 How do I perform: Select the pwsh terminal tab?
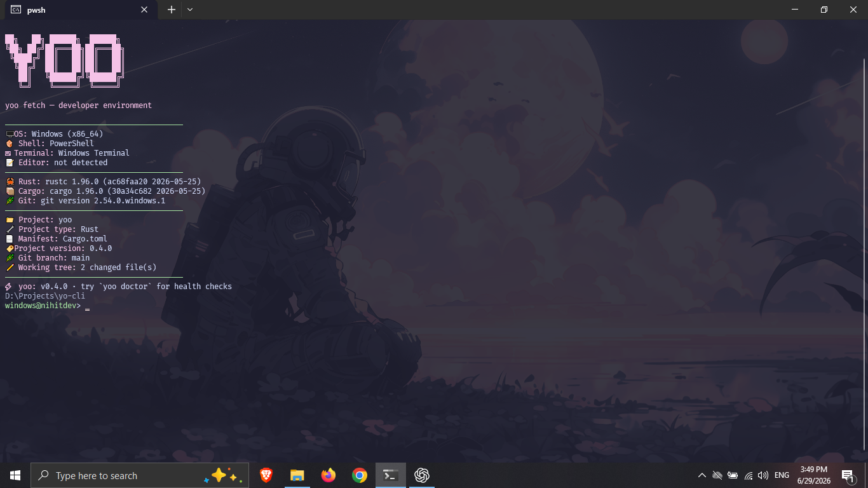pos(80,10)
